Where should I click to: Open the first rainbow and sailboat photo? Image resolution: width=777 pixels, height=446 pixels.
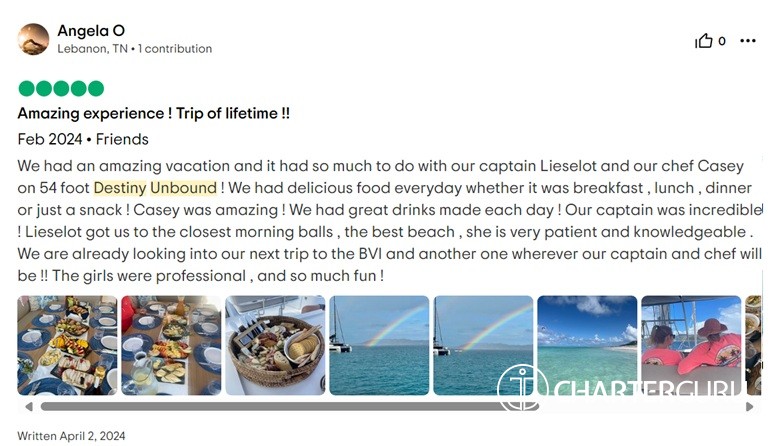pos(379,345)
